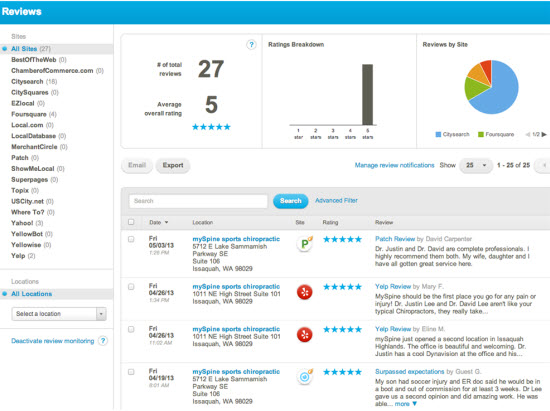Click help icon beside Deactivate review monitoring
Viewport: 550px width, 411px height.
pyautogui.click(x=103, y=341)
